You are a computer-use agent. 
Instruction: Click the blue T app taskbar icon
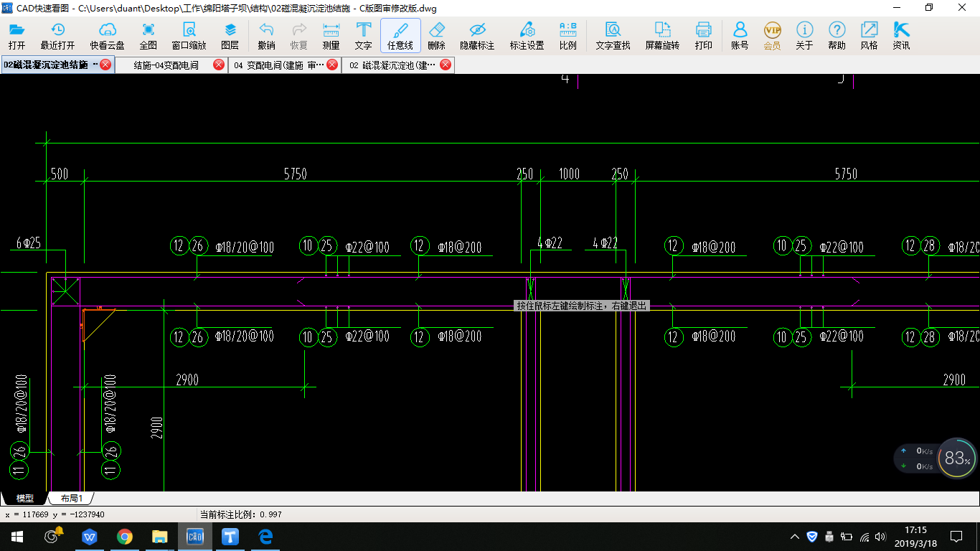pyautogui.click(x=230, y=537)
